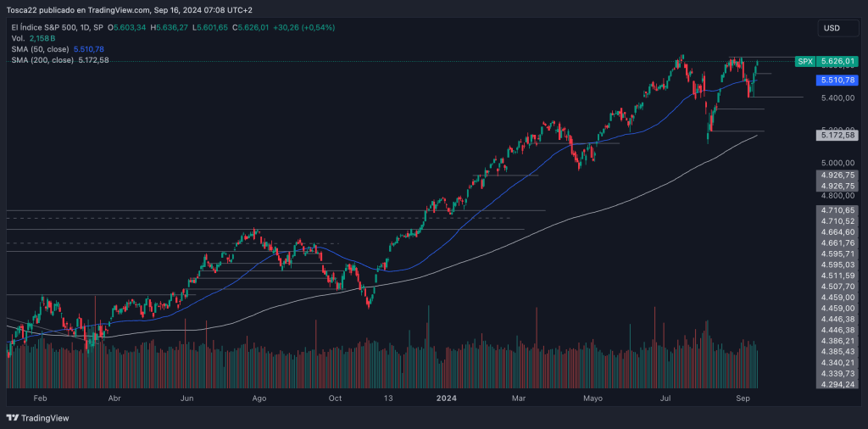This screenshot has width=868, height=429.
Task: Click the Sep label on the time axis
Action: pyautogui.click(x=742, y=397)
